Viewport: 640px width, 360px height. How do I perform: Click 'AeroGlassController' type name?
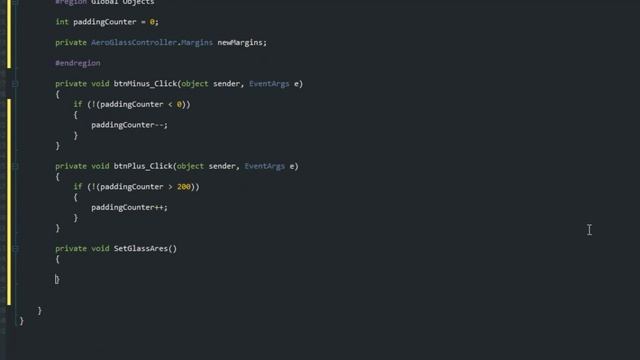point(134,42)
